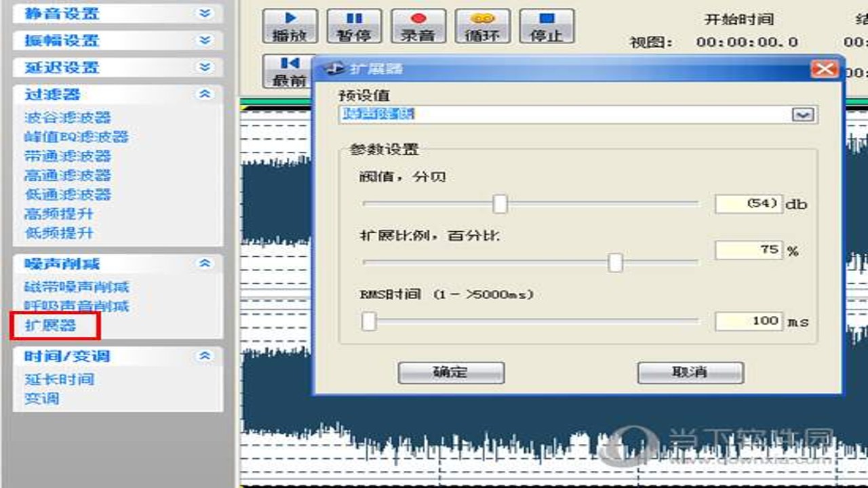868x488 pixels.
Task: Toggle loop playback with 循环
Action: (x=482, y=26)
